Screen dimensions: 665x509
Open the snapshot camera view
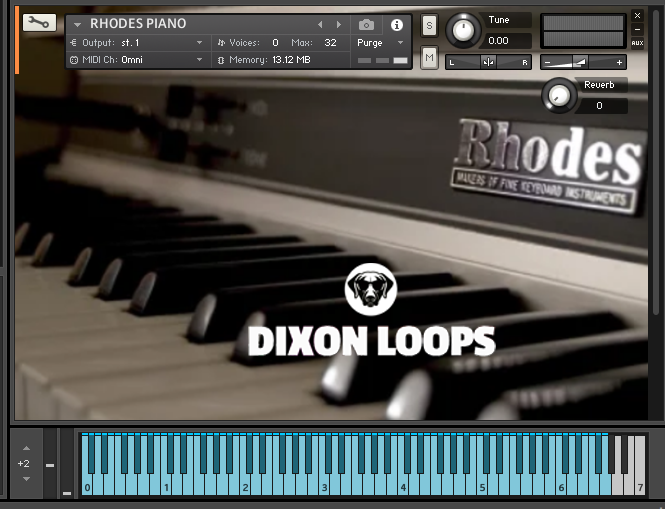(x=366, y=25)
